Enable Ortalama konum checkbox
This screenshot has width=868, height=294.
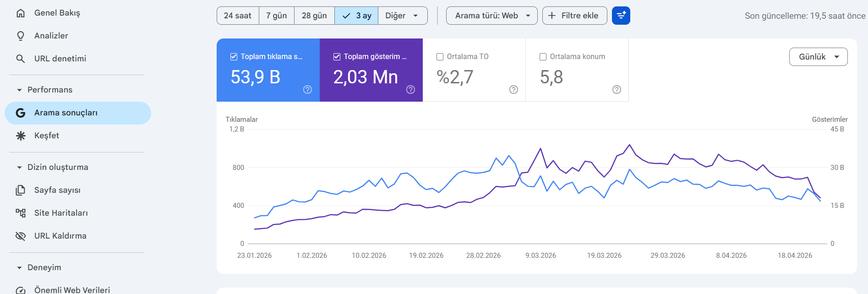pos(543,57)
